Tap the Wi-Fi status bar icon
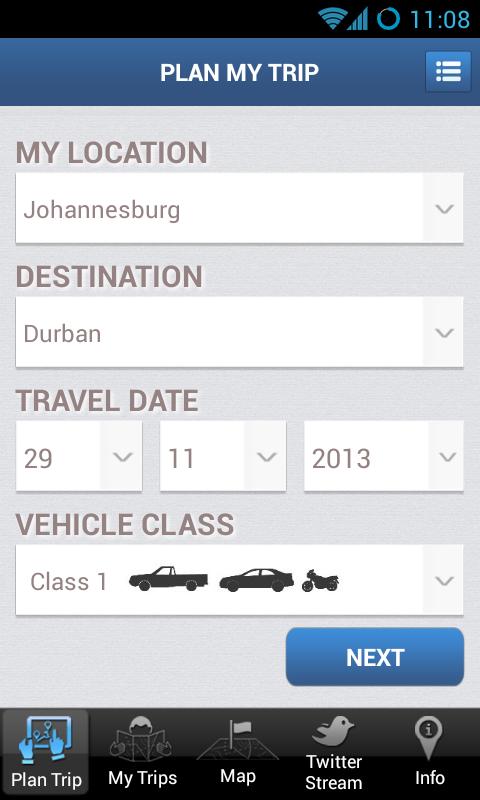Screen dimensions: 480x800 click(332, 18)
